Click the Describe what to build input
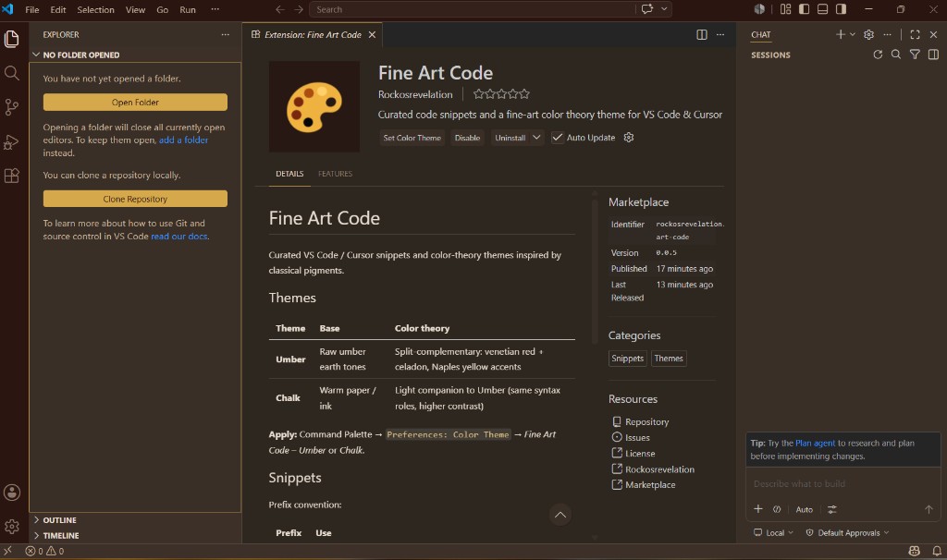Image resolution: width=947 pixels, height=560 pixels. click(843, 484)
